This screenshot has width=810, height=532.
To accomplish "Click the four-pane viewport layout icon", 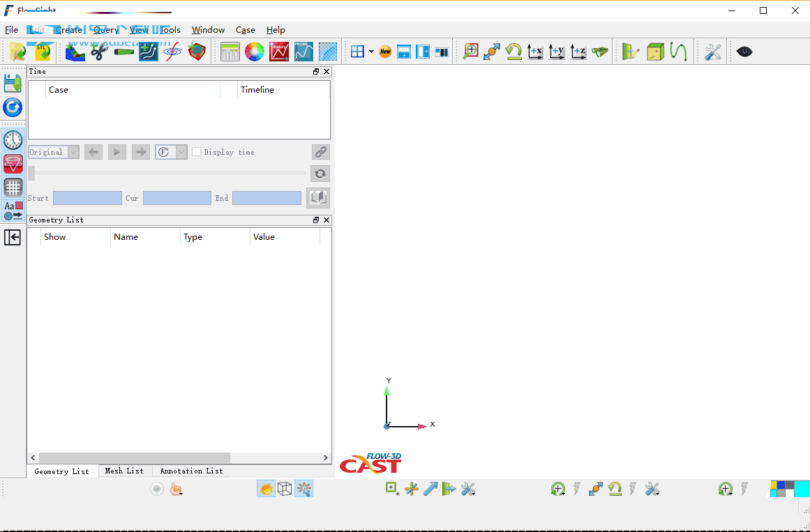I will pyautogui.click(x=357, y=52).
